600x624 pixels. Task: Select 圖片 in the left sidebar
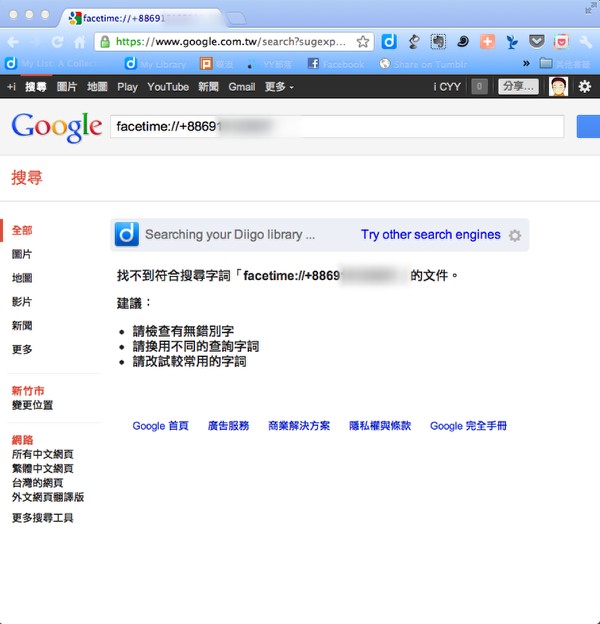coord(22,254)
